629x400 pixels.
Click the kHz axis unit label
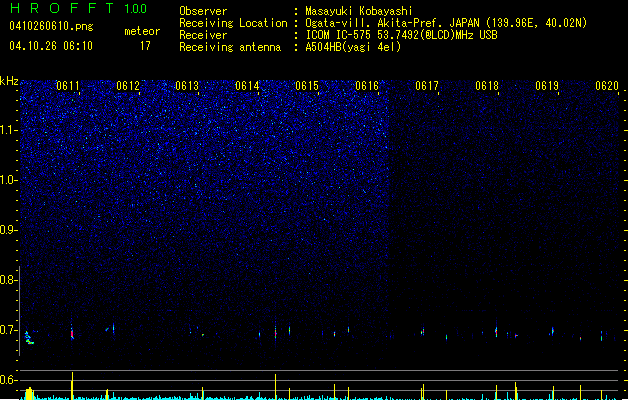(x=9, y=81)
